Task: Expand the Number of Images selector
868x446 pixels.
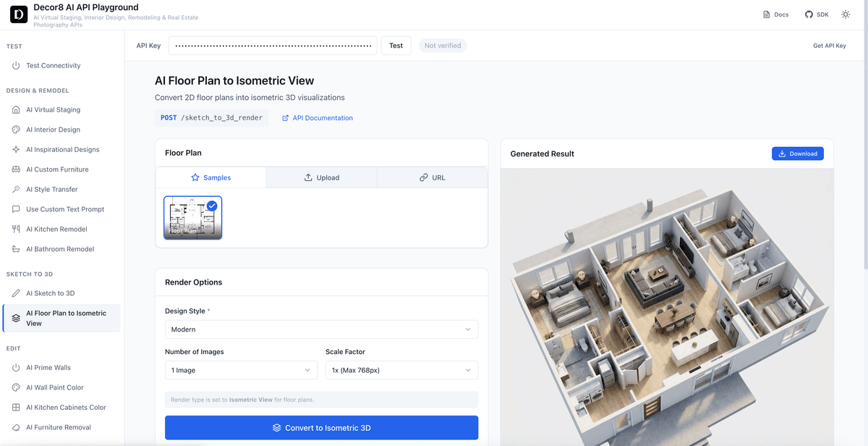Action: (x=241, y=369)
